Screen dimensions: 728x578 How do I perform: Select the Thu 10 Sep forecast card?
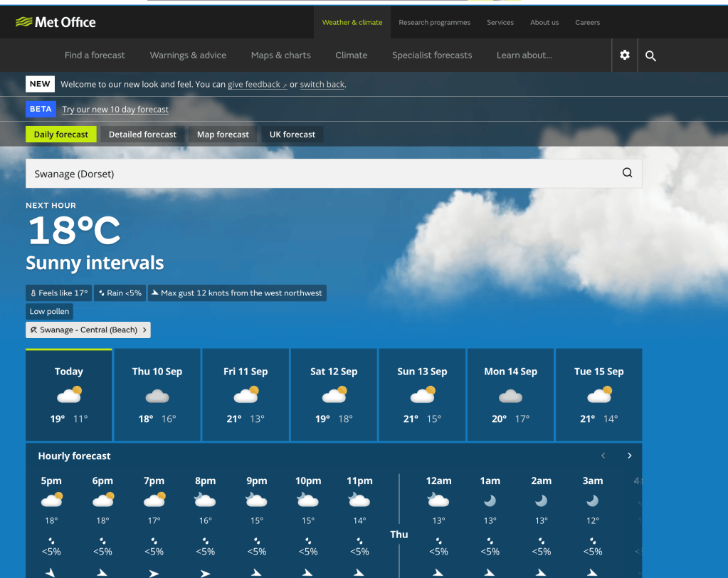point(157,394)
